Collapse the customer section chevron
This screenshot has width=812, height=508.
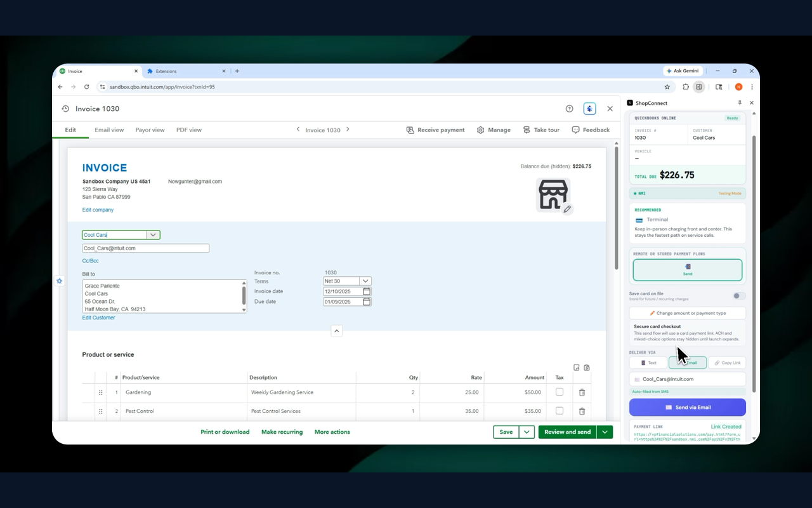[336, 331]
